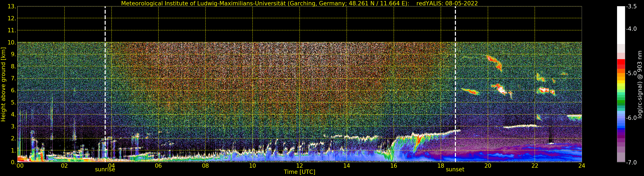Click the '8.' height axis tick label

(13, 66)
